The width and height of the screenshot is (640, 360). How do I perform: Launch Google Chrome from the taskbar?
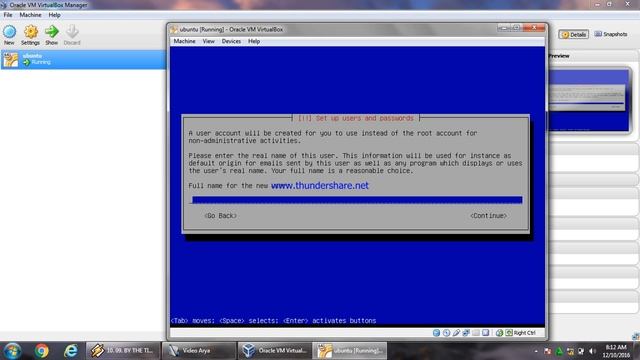click(x=41, y=351)
